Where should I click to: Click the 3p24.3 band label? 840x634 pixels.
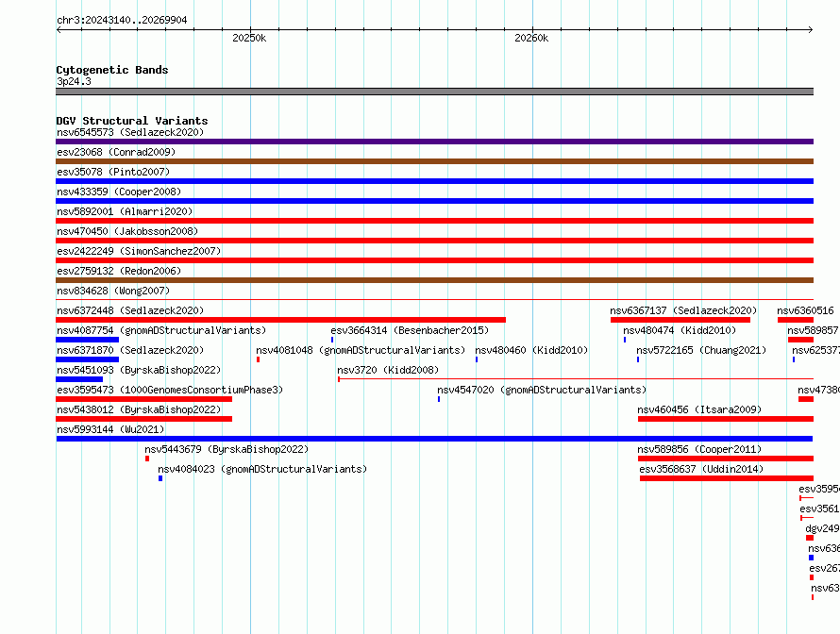[74, 81]
